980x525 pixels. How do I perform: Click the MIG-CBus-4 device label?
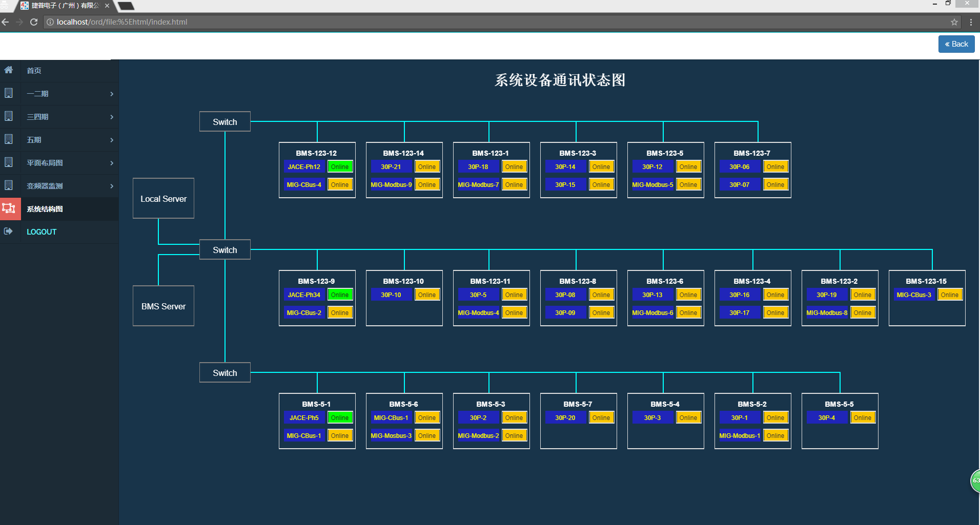(x=304, y=185)
